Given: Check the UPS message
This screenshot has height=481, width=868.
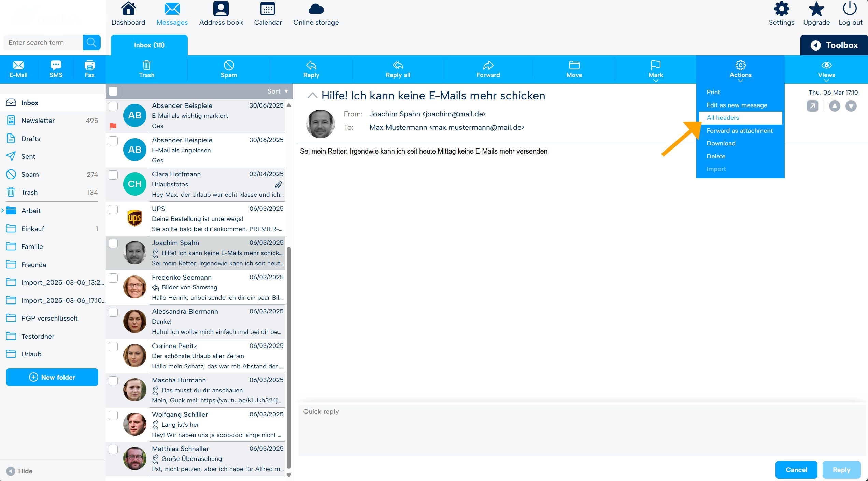Looking at the screenshot, I should pos(113,209).
